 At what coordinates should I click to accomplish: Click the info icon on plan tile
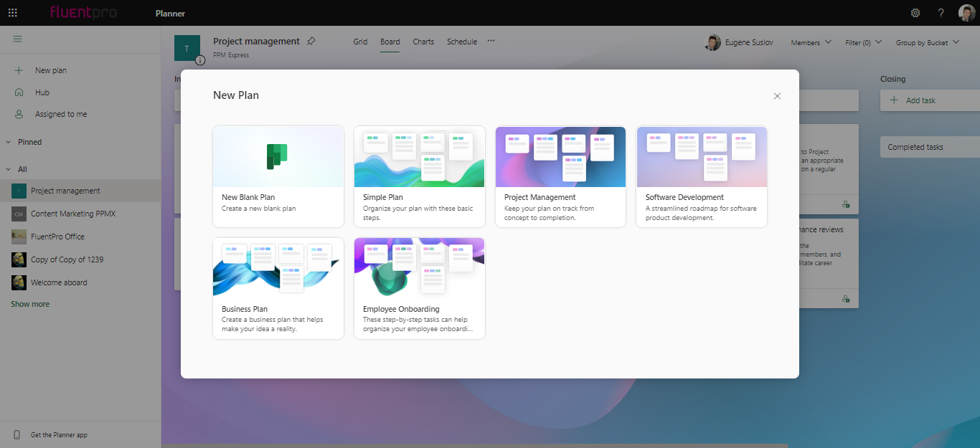point(200,60)
